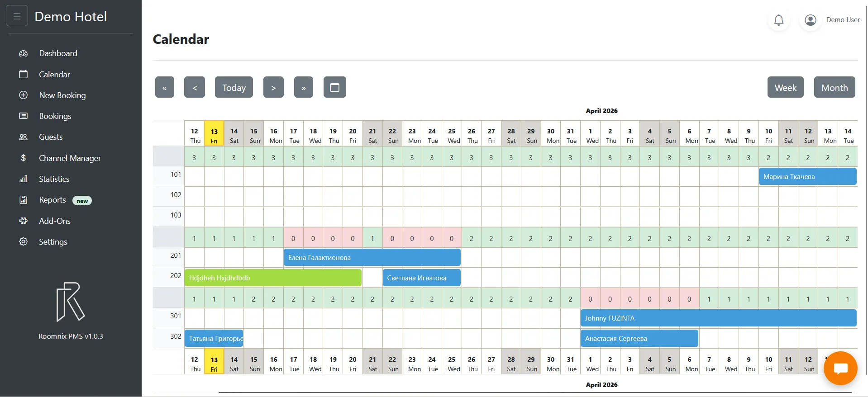The height and width of the screenshot is (397, 868).
Task: Open the Dashboard menu item
Action: point(58,53)
